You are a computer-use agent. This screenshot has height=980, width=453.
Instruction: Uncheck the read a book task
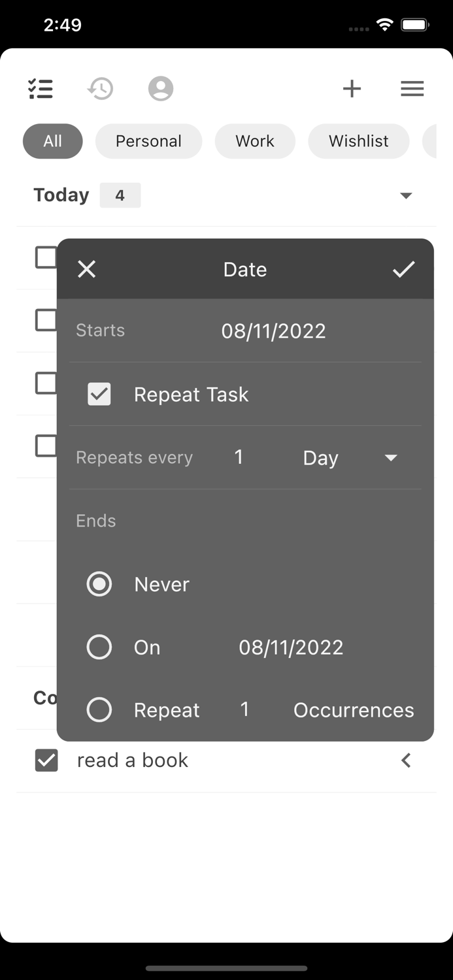(x=46, y=760)
